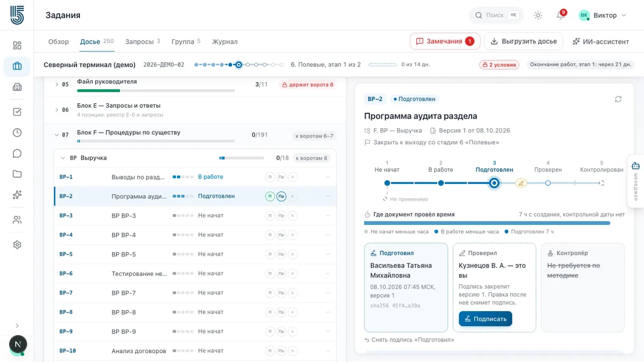
Task: Switch to the Запросы tab
Action: (x=142, y=41)
